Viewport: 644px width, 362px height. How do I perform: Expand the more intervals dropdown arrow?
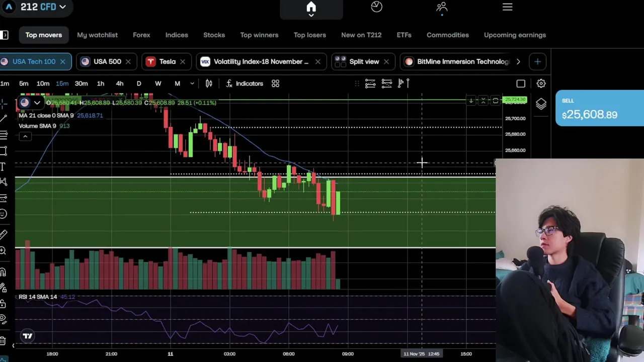pyautogui.click(x=192, y=83)
